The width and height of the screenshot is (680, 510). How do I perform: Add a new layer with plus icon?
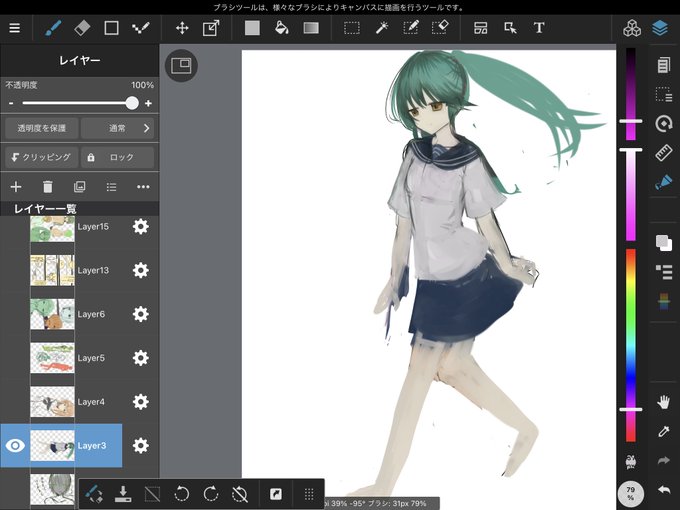(x=16, y=187)
